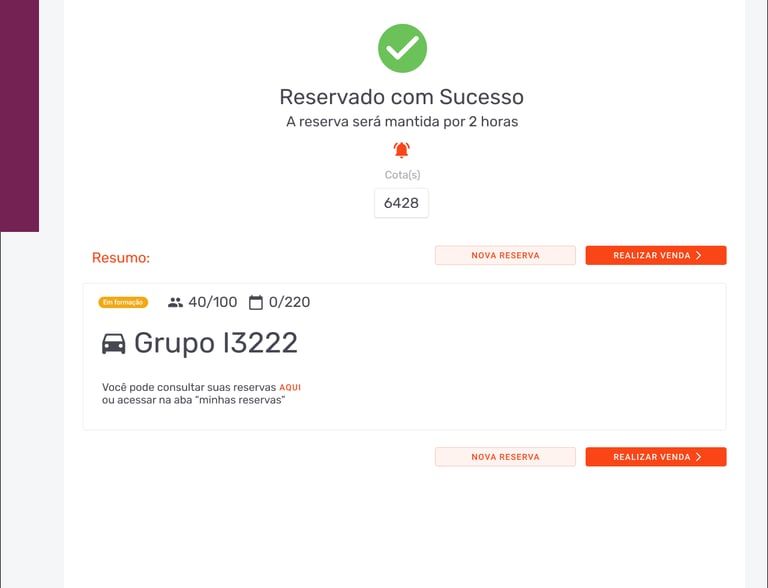Click the Grupo I3222 title
This screenshot has width=768, height=588.
click(x=216, y=343)
